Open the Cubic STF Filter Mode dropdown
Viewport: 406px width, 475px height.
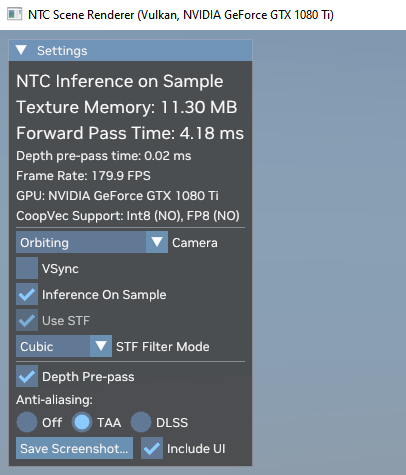pos(64,346)
